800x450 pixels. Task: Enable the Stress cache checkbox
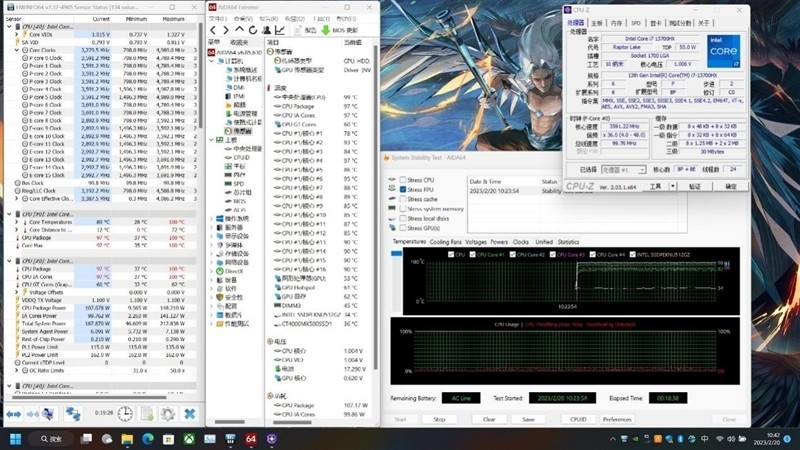pyautogui.click(x=402, y=199)
